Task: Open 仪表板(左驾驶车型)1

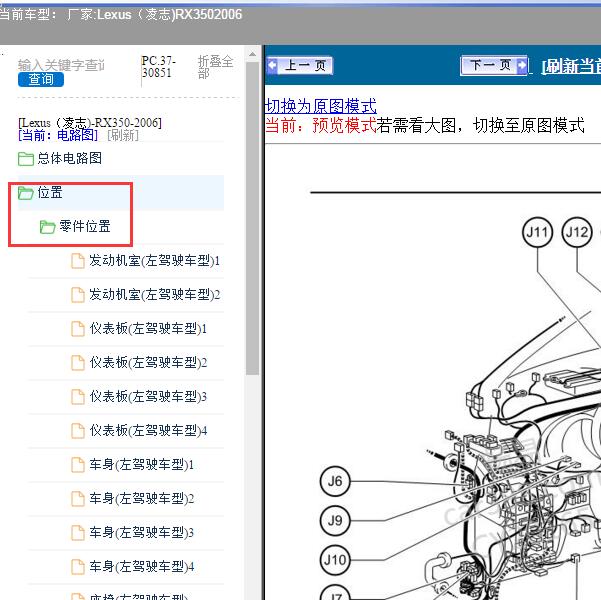Action: [x=148, y=328]
